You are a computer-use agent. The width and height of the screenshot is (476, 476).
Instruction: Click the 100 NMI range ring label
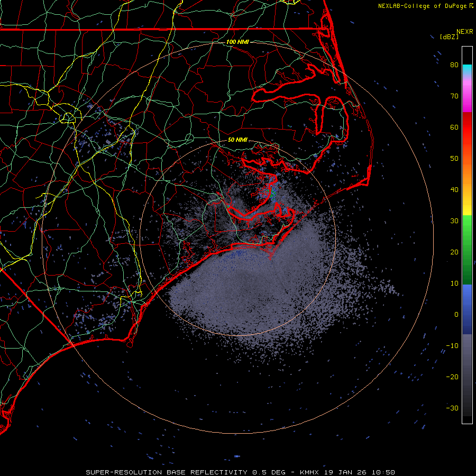(x=237, y=42)
